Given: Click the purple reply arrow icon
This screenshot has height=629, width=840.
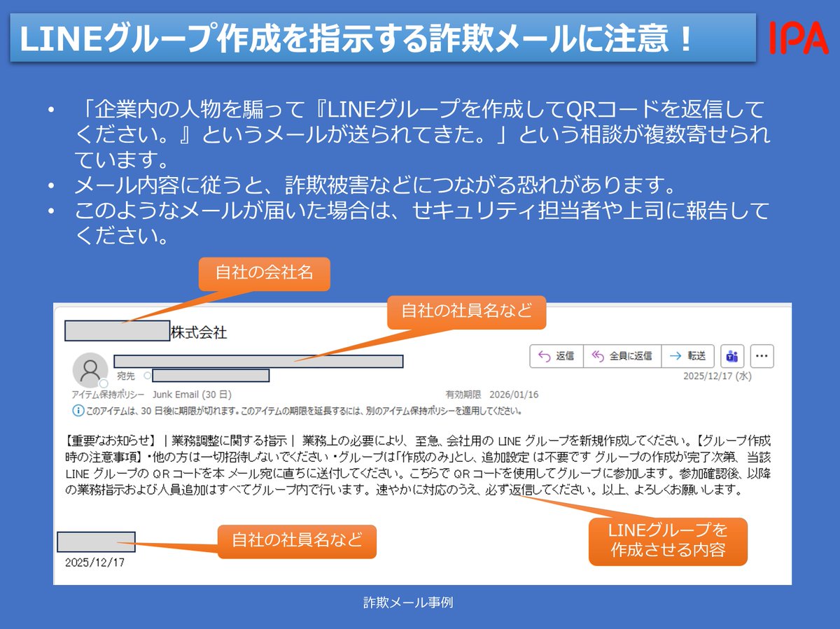Looking at the screenshot, I should (546, 355).
